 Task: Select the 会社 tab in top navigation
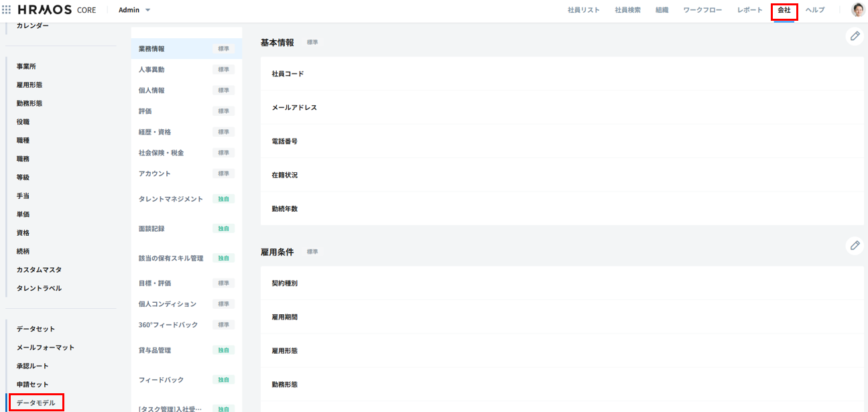point(784,10)
